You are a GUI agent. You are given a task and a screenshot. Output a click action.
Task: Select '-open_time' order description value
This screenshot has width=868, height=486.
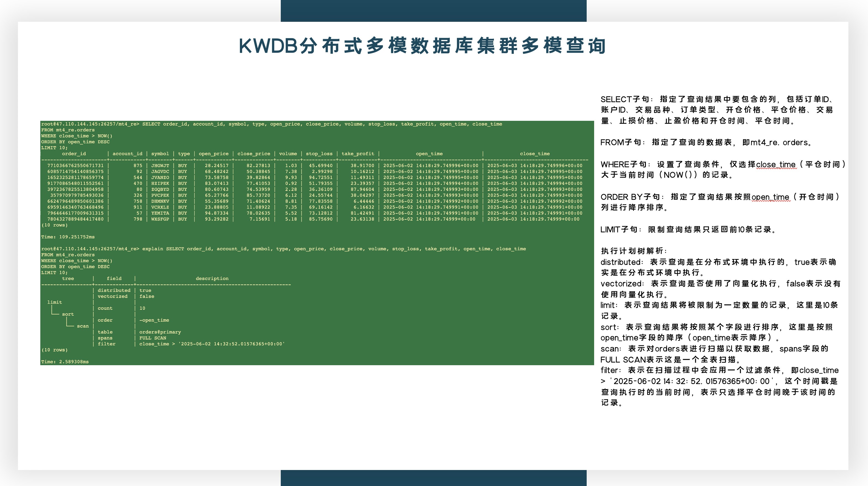tap(154, 320)
